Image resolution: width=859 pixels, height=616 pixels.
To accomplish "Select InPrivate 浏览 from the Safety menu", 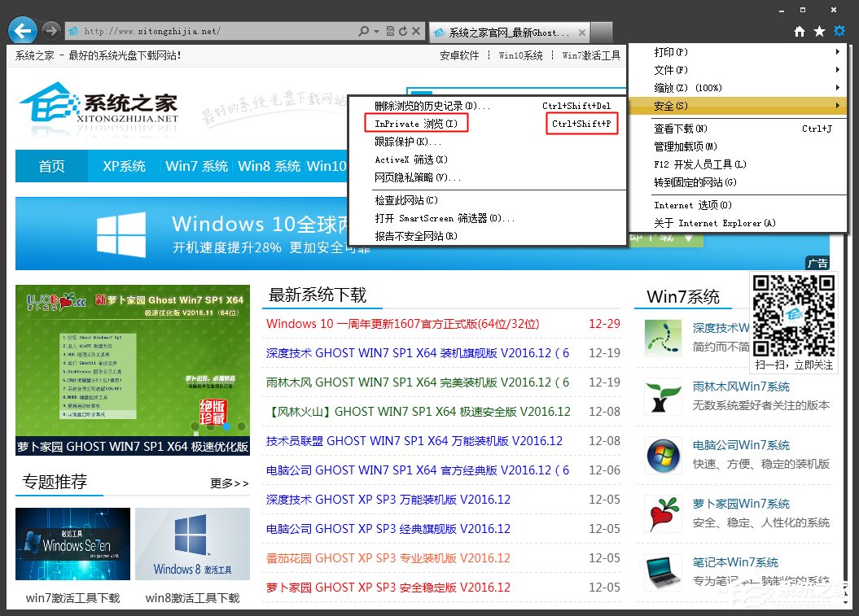I will click(x=415, y=123).
